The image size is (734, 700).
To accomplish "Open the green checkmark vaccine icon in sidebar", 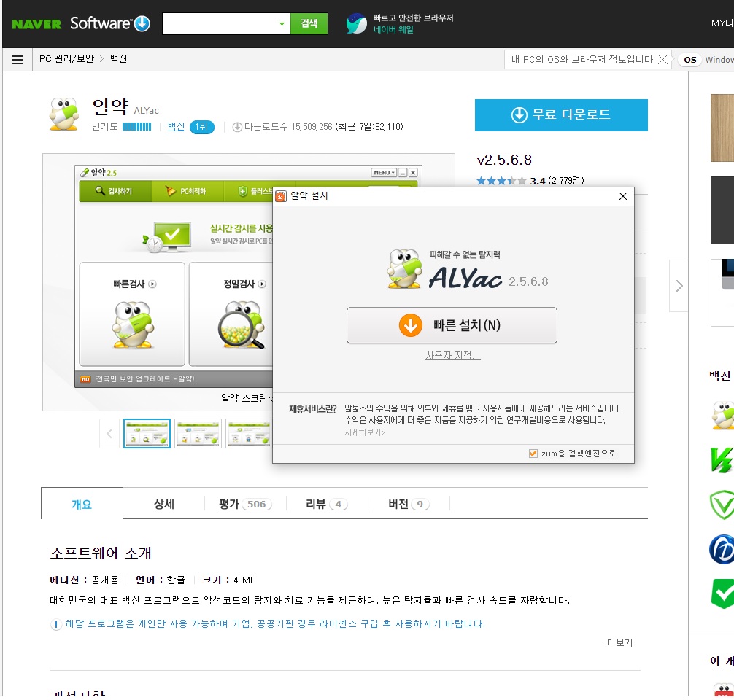I will click(x=722, y=594).
